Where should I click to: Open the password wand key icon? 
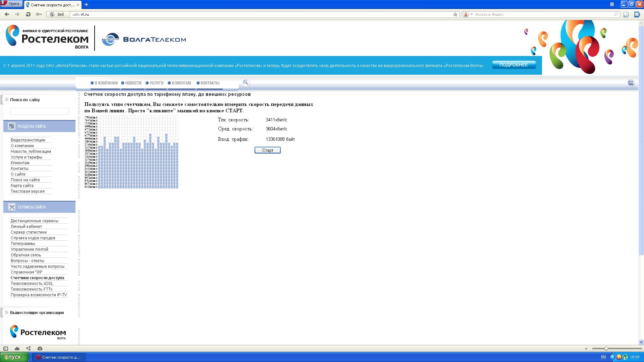coord(39,14)
